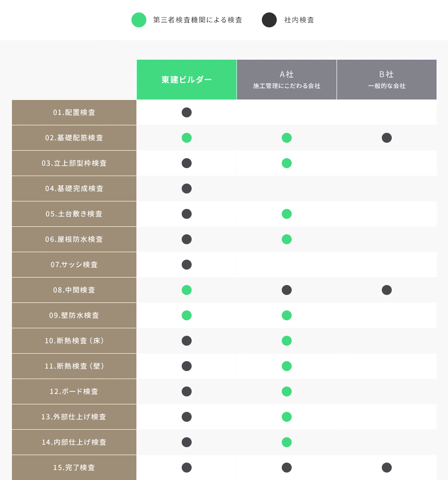The width and height of the screenshot is (448, 480).
Task: Click A社 green dot in 12.ボード検査 row
Action: [x=287, y=391]
